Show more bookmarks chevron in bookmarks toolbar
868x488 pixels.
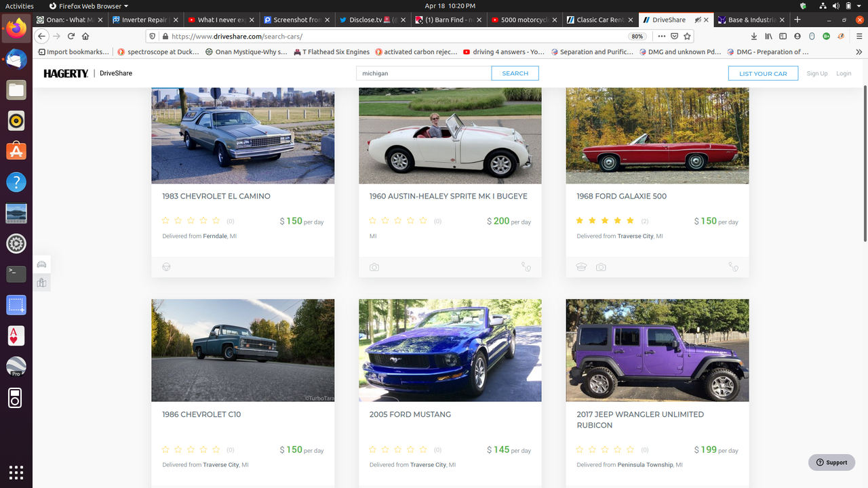[x=858, y=52]
